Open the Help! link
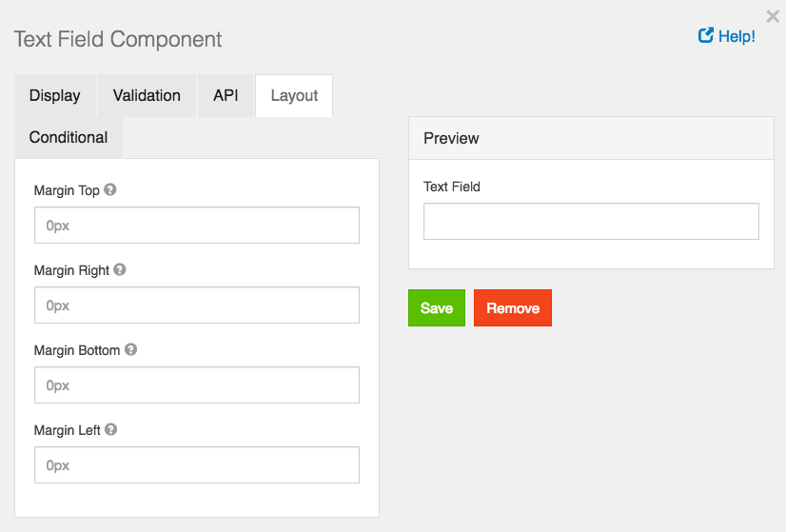Viewport: 786px width, 532px height. pyautogui.click(x=727, y=36)
